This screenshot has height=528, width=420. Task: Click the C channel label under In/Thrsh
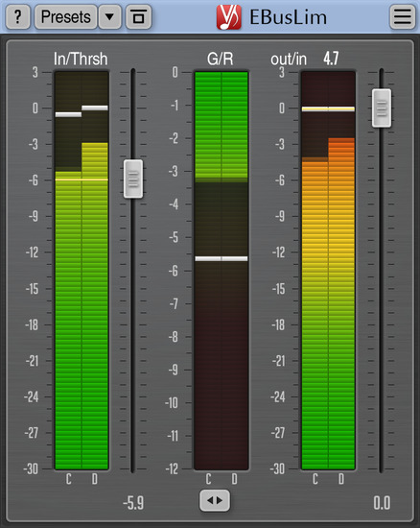tap(69, 479)
